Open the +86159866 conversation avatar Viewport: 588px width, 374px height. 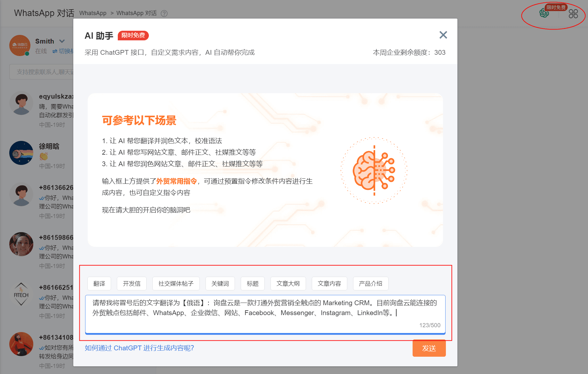21,244
